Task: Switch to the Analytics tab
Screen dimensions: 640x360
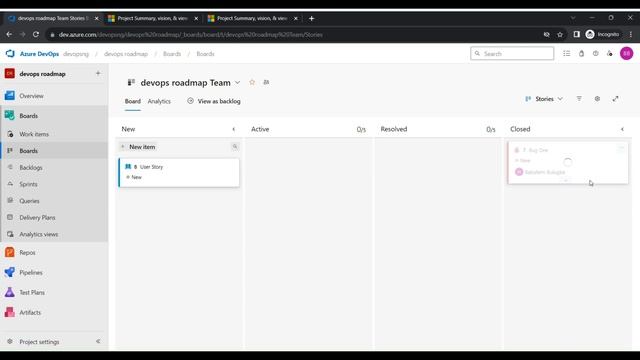Action: coord(159,101)
